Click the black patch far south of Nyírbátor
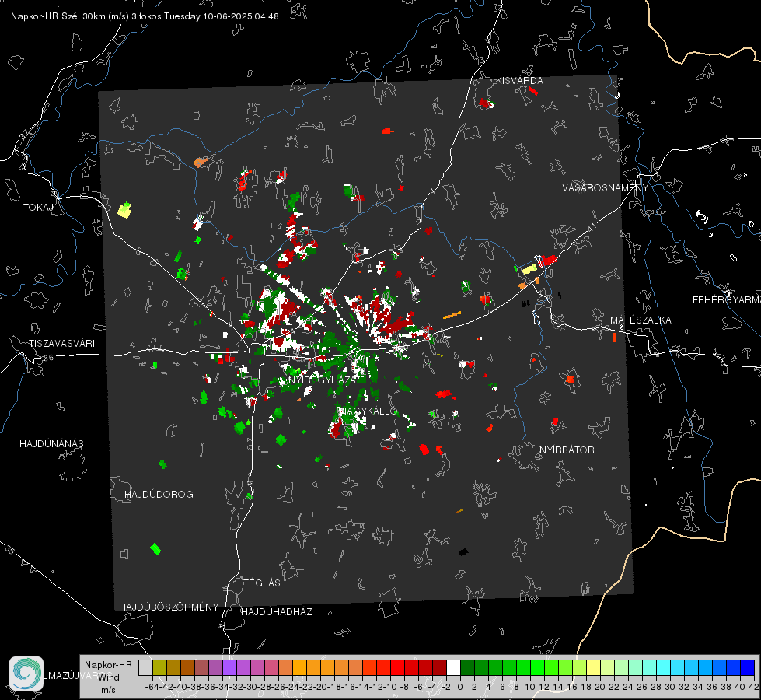761x700 pixels. point(463,552)
